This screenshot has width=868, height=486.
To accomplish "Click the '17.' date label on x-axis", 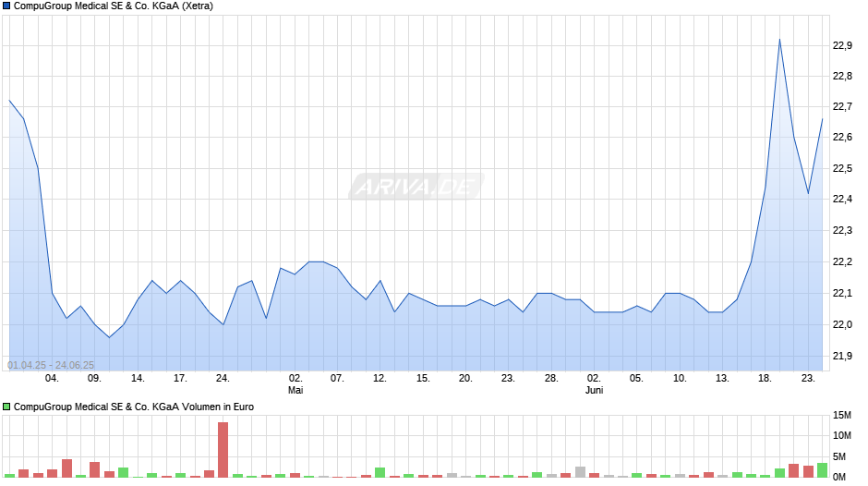I will [x=180, y=379].
